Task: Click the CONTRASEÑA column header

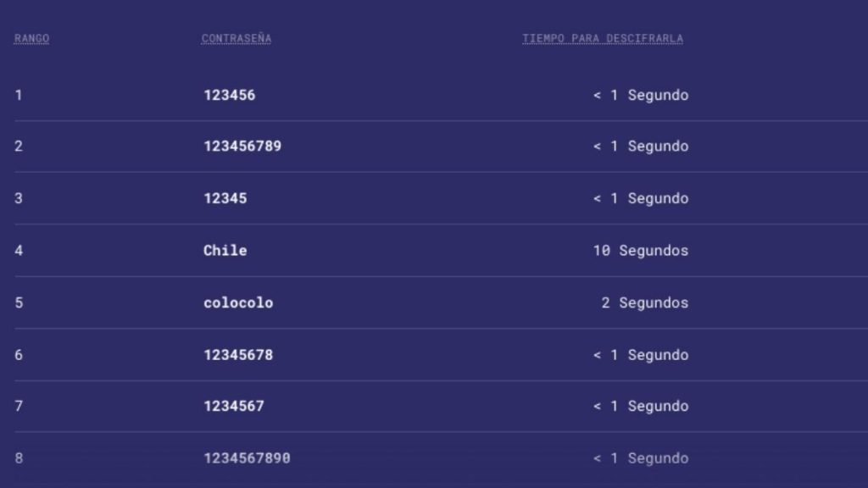Action: tap(236, 39)
